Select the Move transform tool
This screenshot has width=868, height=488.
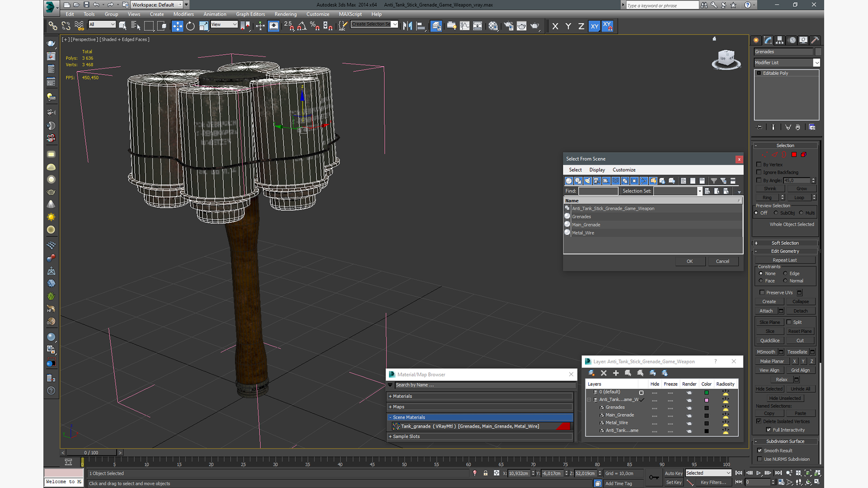pos(177,26)
